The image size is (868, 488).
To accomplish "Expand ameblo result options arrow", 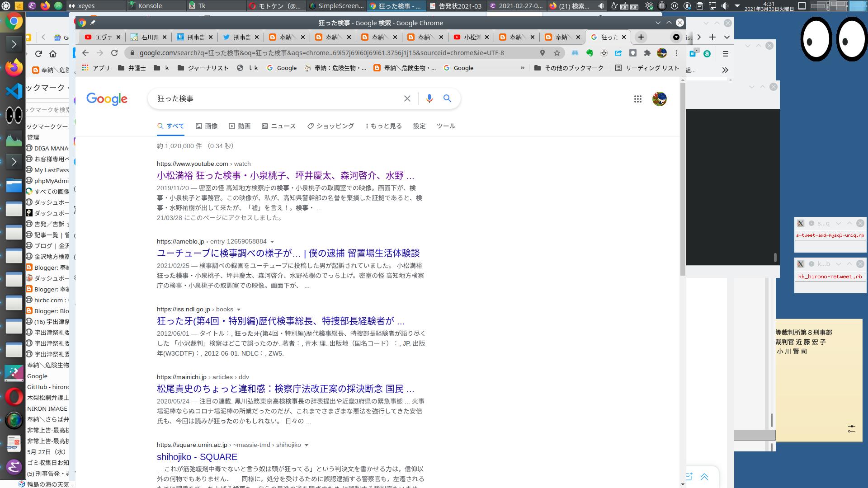I will [x=272, y=242].
